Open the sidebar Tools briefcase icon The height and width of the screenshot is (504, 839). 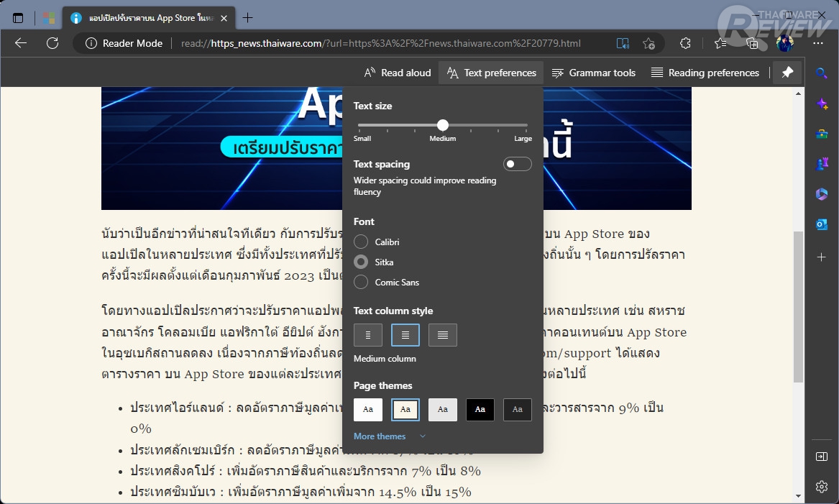click(822, 134)
